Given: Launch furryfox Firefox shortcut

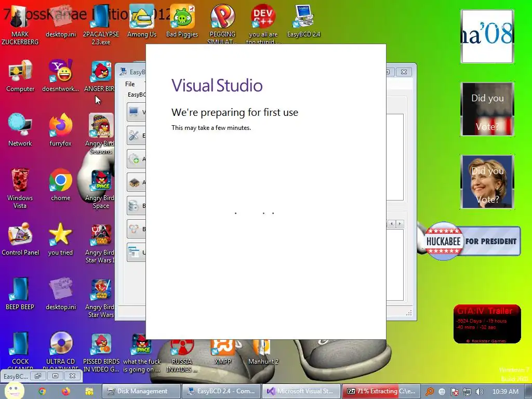Looking at the screenshot, I should point(60,130).
